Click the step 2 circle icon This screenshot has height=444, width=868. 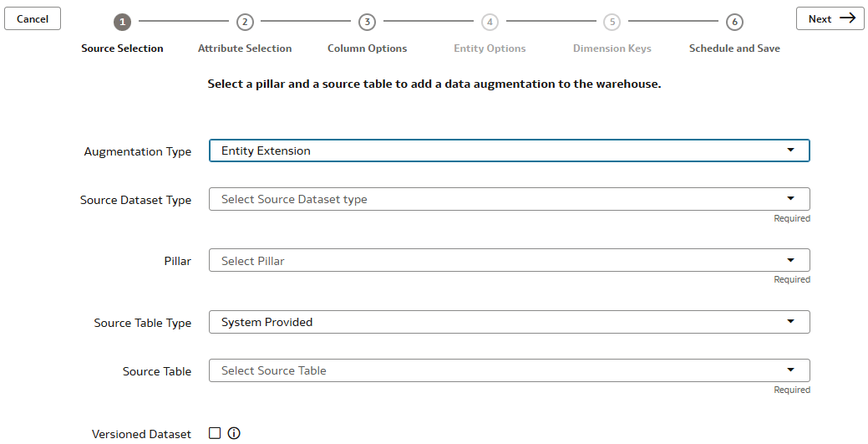tap(245, 23)
